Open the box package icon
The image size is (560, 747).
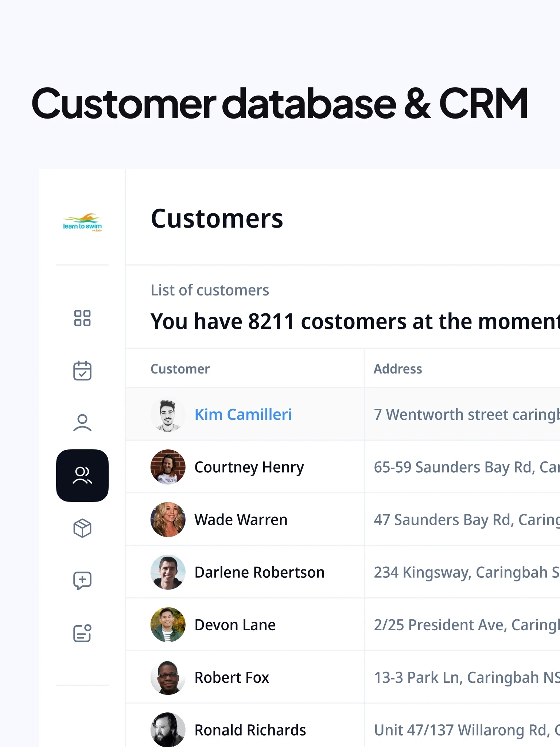tap(82, 528)
